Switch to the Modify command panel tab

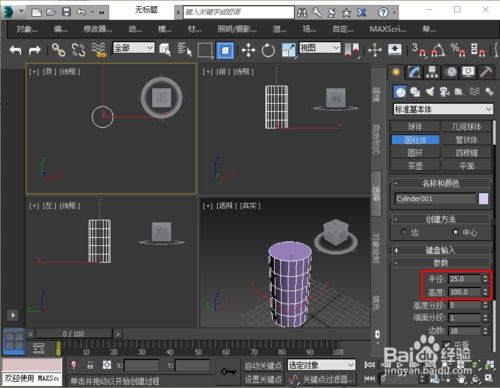pos(414,72)
